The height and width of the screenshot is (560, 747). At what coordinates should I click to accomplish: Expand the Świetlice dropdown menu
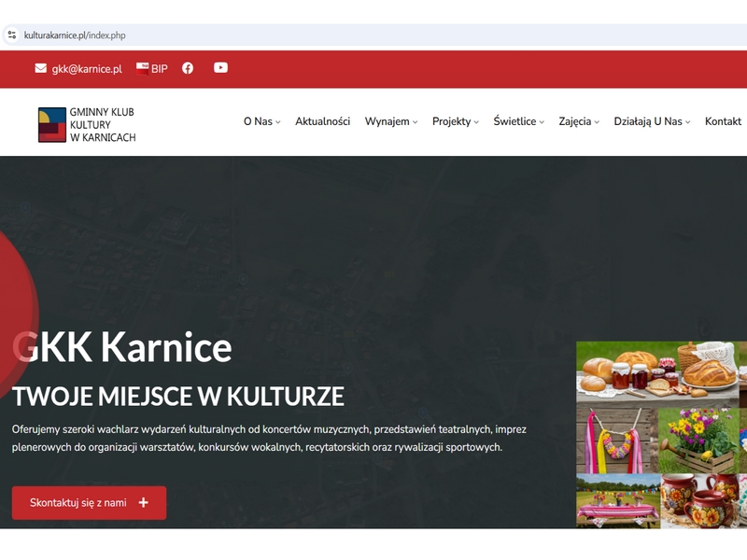tap(518, 121)
